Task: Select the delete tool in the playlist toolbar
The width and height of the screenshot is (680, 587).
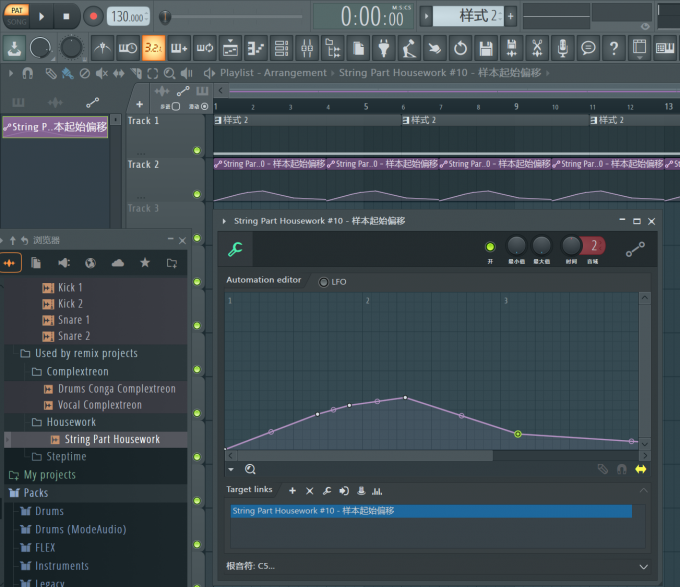Action: [x=85, y=73]
